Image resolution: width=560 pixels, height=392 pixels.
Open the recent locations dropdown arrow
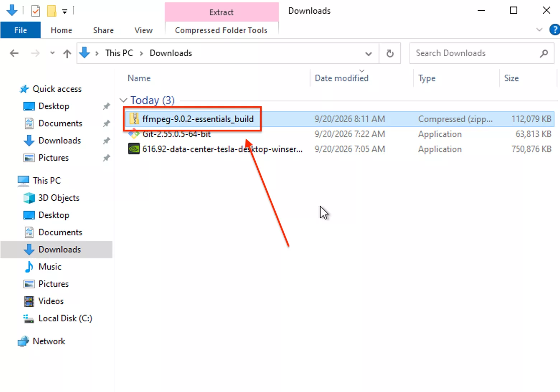tap(52, 53)
